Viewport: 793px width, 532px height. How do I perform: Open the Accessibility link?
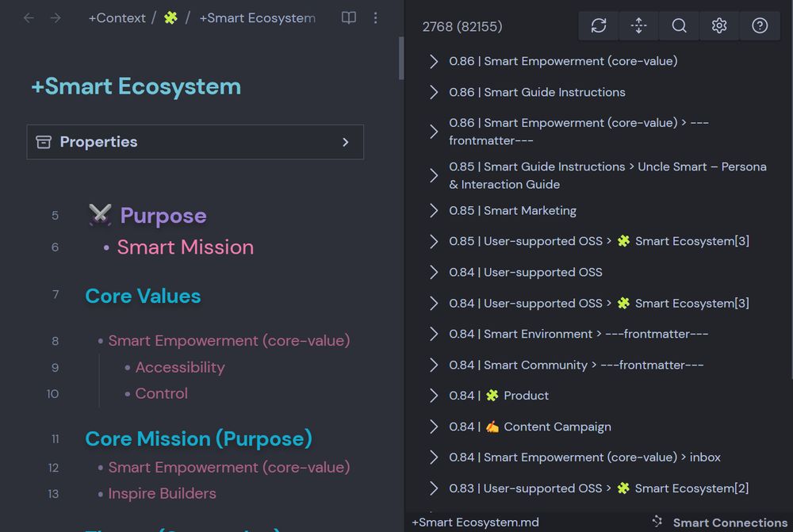coord(180,367)
